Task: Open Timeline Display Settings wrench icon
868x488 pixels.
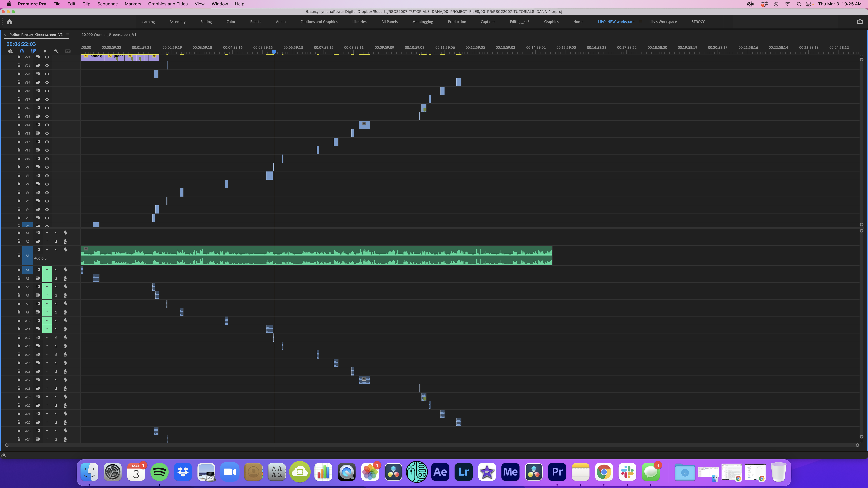Action: coord(56,51)
